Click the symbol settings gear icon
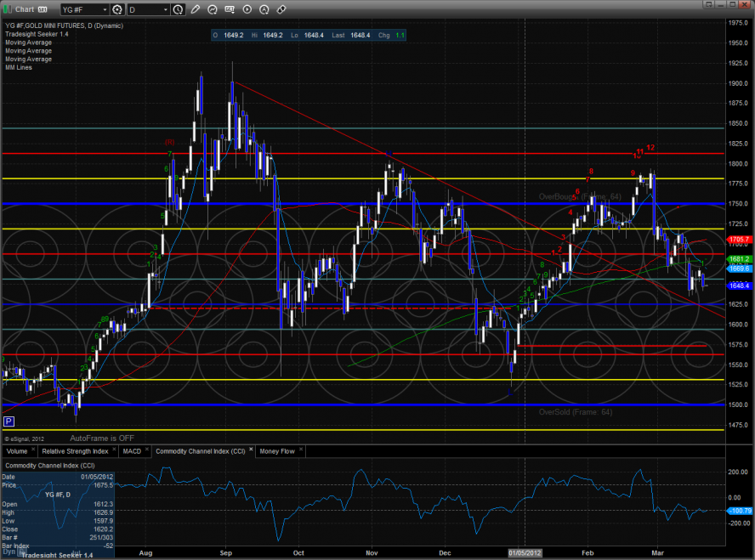This screenshot has height=560, width=755. tap(117, 10)
